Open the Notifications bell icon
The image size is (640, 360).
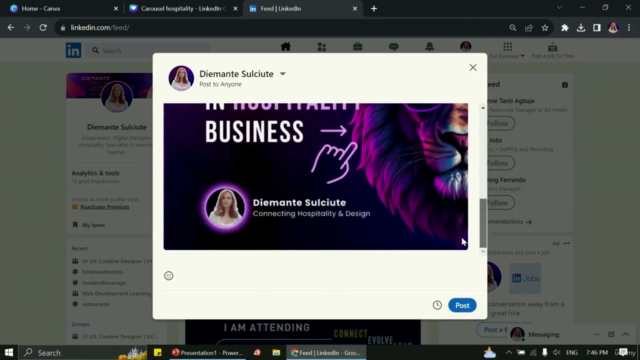(429, 47)
